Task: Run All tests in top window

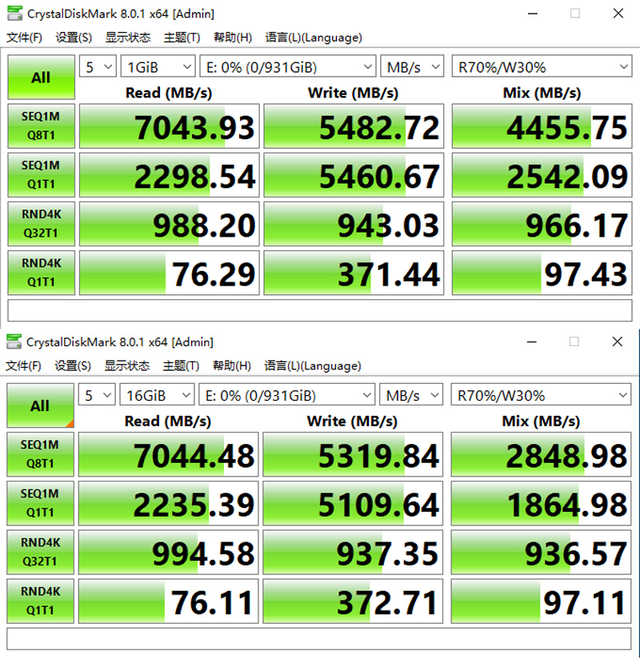Action: (41, 77)
